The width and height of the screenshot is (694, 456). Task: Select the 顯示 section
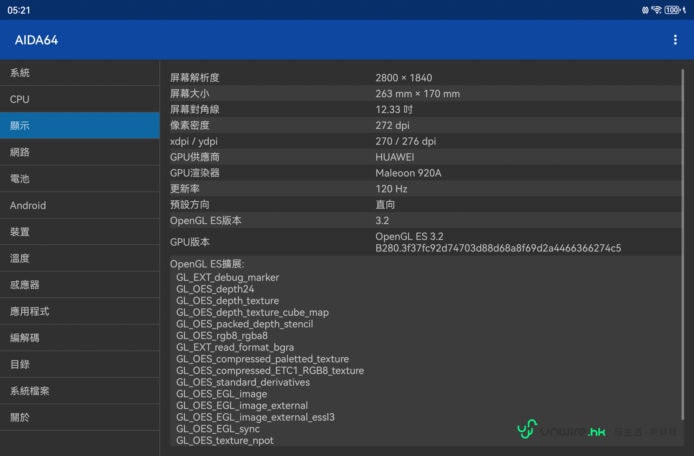(80, 126)
